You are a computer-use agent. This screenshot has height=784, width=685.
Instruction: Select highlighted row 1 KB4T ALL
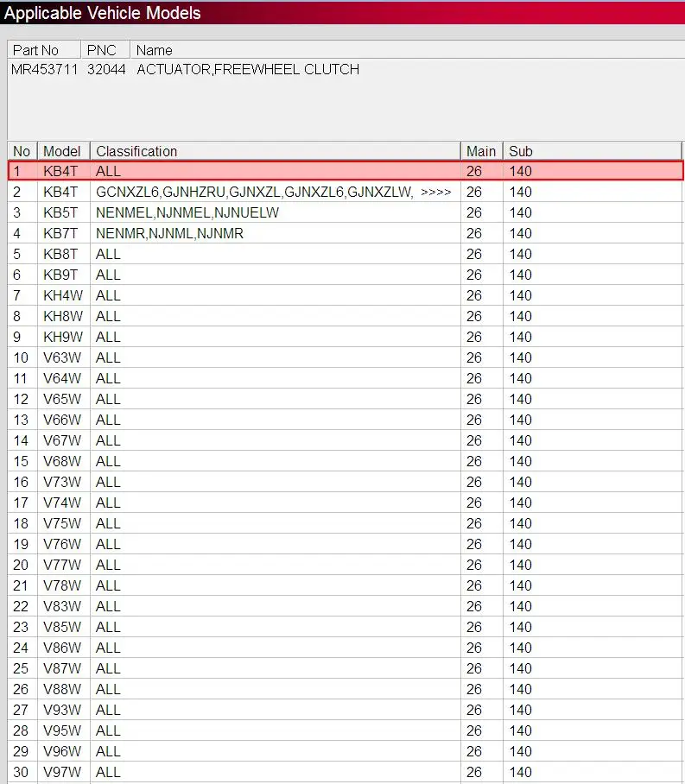346,171
